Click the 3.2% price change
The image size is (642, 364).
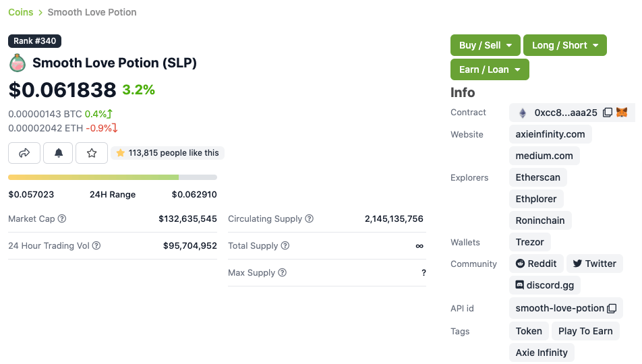click(138, 90)
